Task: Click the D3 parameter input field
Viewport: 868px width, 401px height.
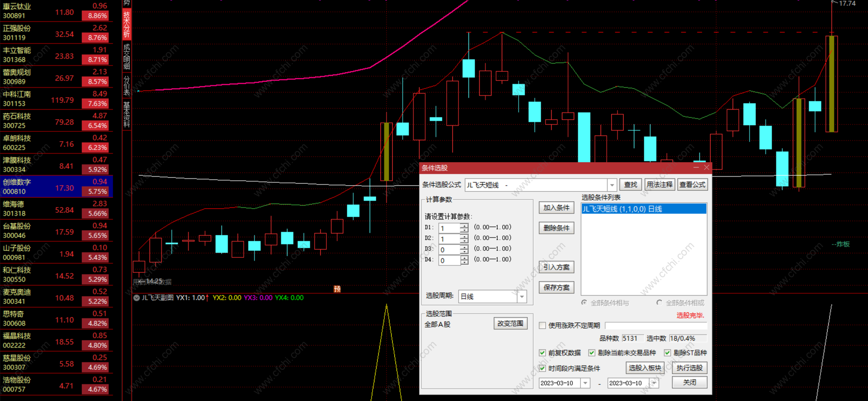Action: (449, 250)
